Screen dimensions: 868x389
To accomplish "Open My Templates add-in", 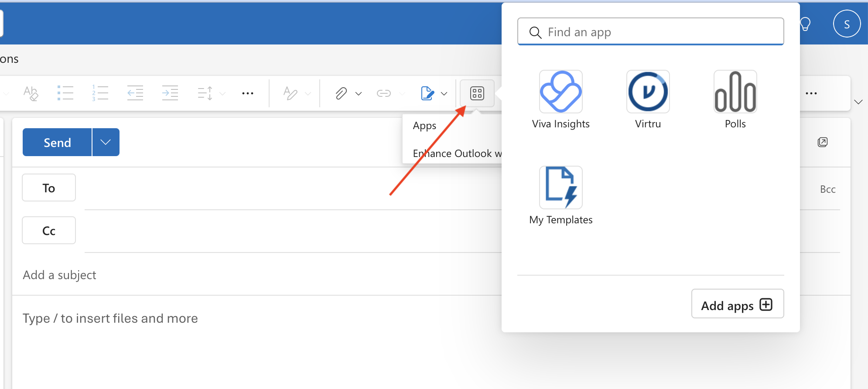I will click(560, 188).
